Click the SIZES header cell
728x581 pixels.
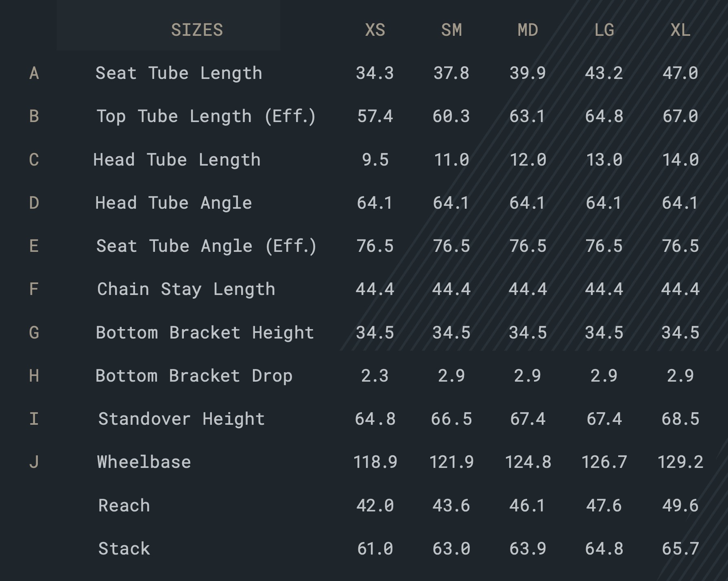(x=197, y=30)
